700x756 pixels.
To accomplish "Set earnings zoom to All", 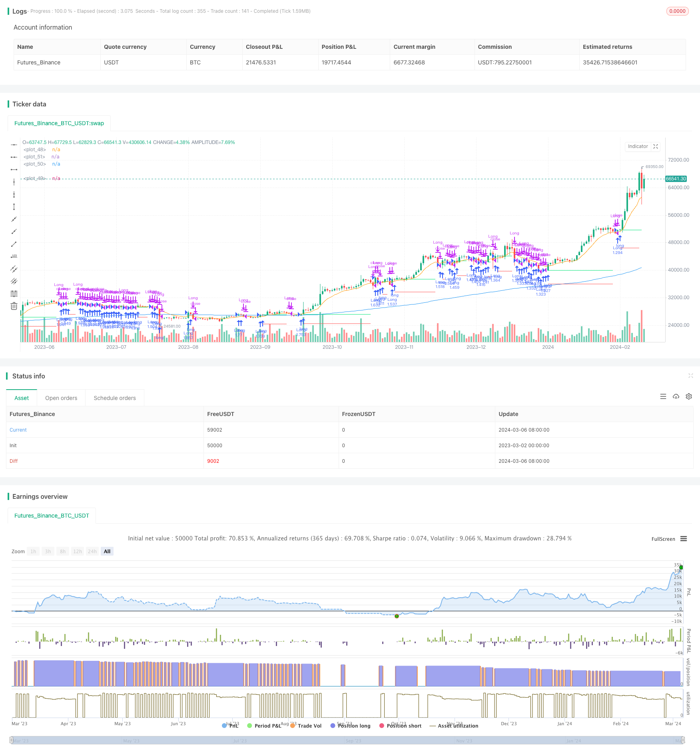I will click(107, 551).
